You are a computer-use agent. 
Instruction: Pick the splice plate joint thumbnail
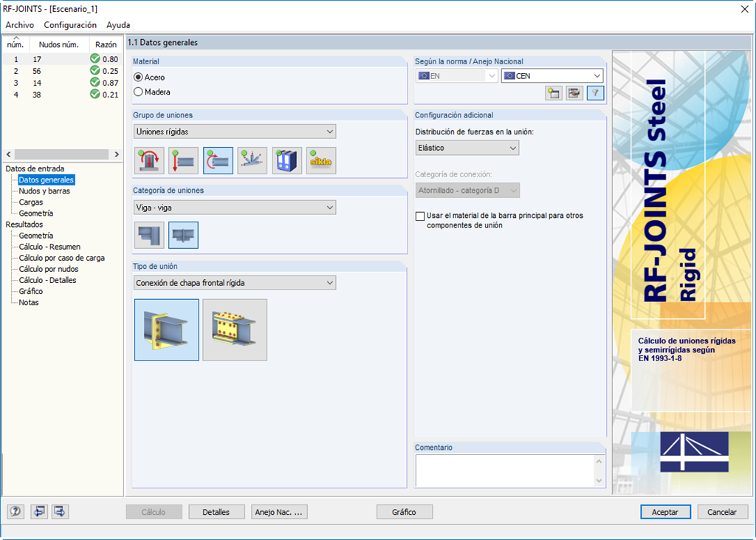pos(235,329)
